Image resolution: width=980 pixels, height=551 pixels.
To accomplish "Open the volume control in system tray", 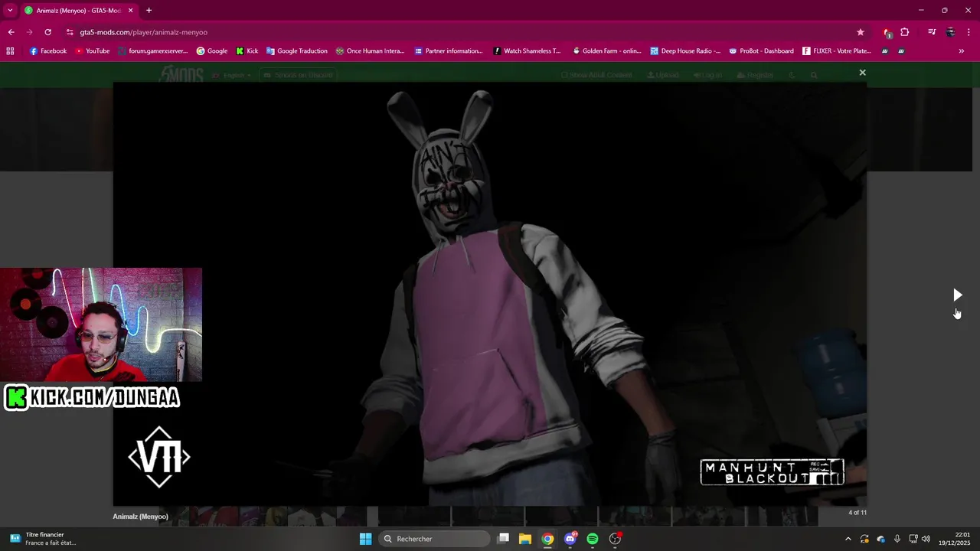I will pyautogui.click(x=926, y=539).
